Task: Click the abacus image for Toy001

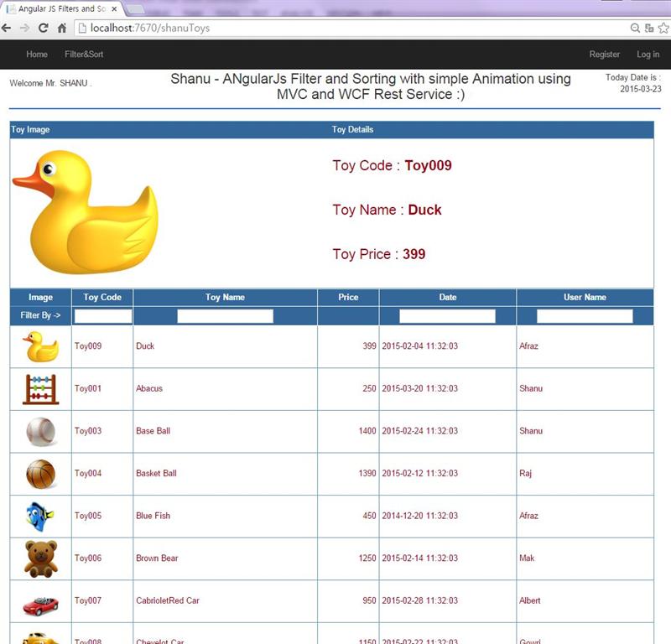Action: [39, 388]
